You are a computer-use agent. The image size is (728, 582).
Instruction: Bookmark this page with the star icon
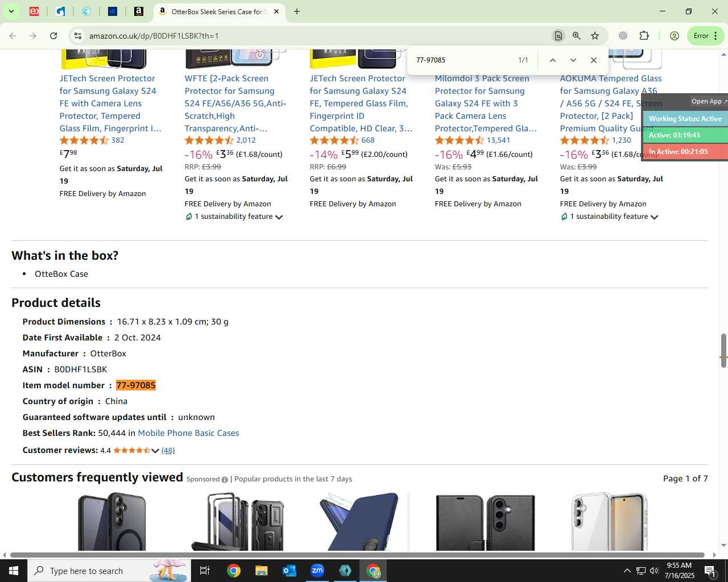pyautogui.click(x=595, y=36)
